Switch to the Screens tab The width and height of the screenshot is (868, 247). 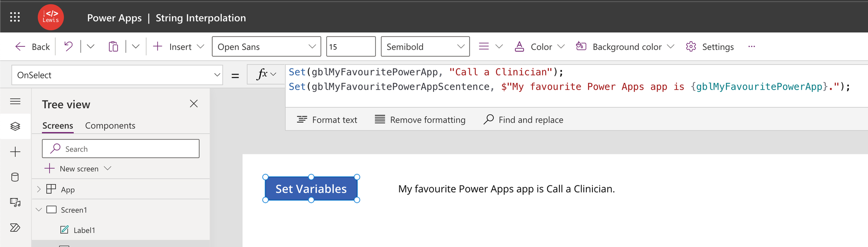pos(58,125)
